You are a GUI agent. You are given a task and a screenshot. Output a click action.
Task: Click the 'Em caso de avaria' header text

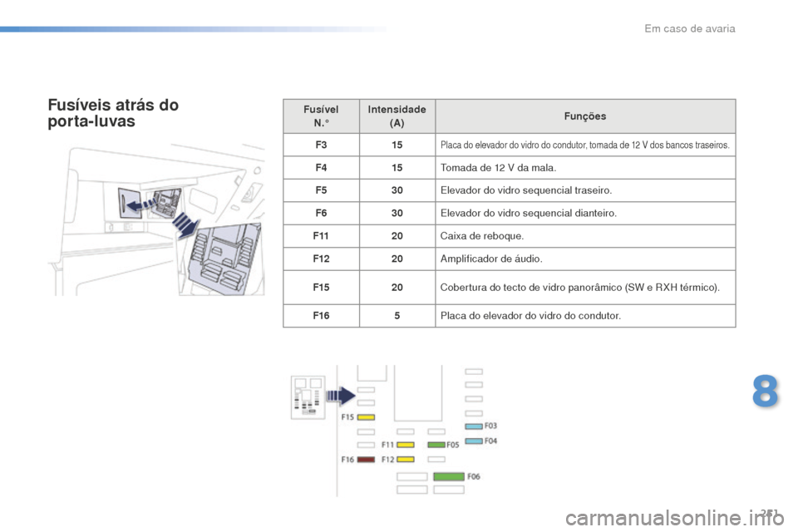pos(690,28)
